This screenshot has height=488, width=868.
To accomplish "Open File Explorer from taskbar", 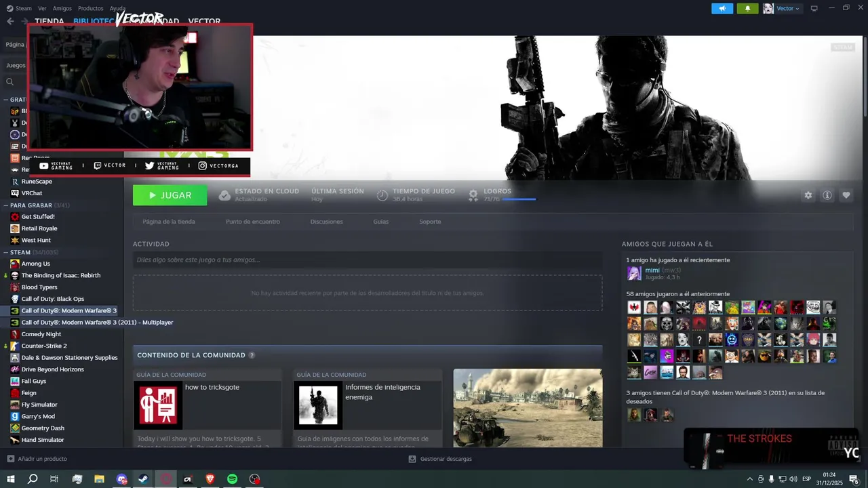I will tap(99, 479).
